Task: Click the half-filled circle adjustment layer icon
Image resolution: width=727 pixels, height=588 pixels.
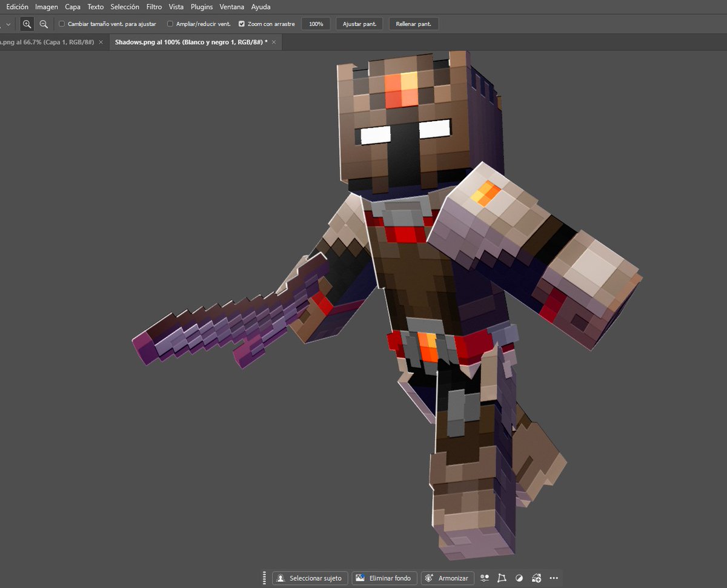Action: [x=519, y=578]
